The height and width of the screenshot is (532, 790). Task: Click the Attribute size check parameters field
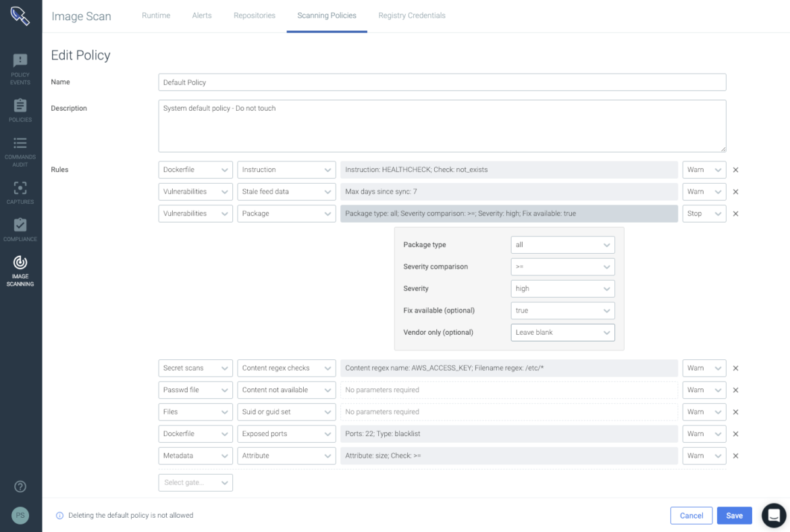coord(509,456)
